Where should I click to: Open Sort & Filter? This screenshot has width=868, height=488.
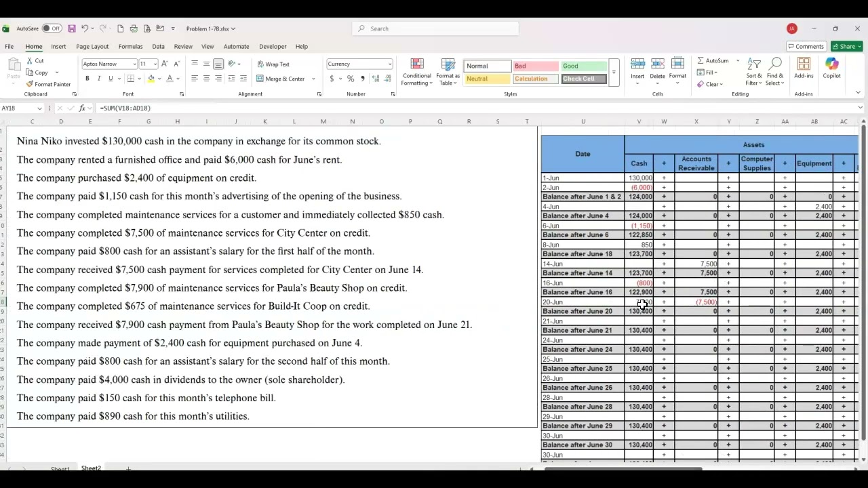(754, 72)
